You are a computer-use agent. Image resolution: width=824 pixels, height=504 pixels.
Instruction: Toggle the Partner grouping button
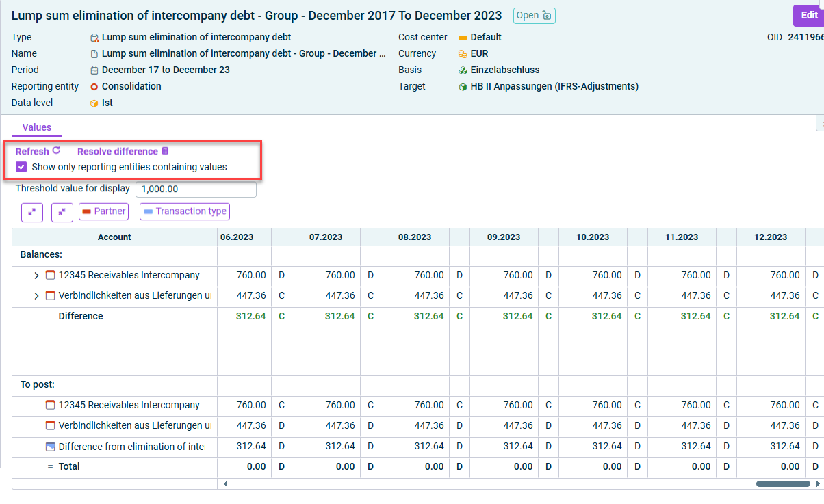pyautogui.click(x=103, y=212)
